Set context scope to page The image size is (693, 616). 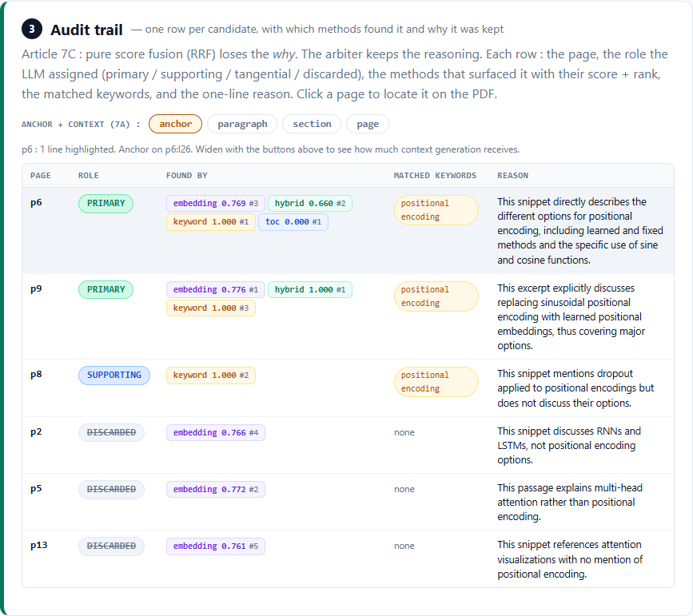[x=368, y=124]
